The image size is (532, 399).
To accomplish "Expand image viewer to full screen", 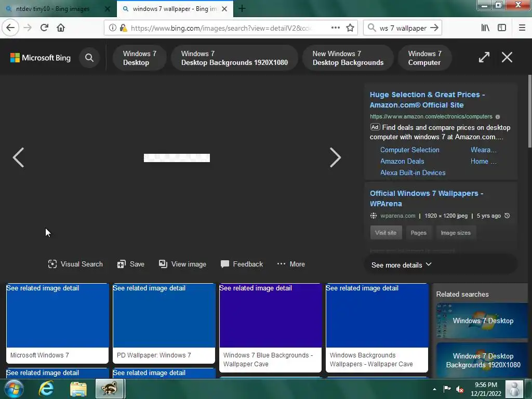I will click(484, 57).
